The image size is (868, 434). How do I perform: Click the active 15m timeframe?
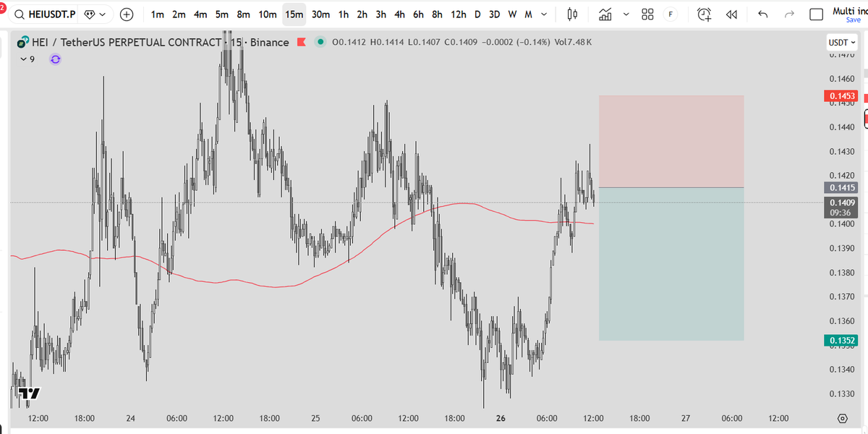(x=294, y=14)
